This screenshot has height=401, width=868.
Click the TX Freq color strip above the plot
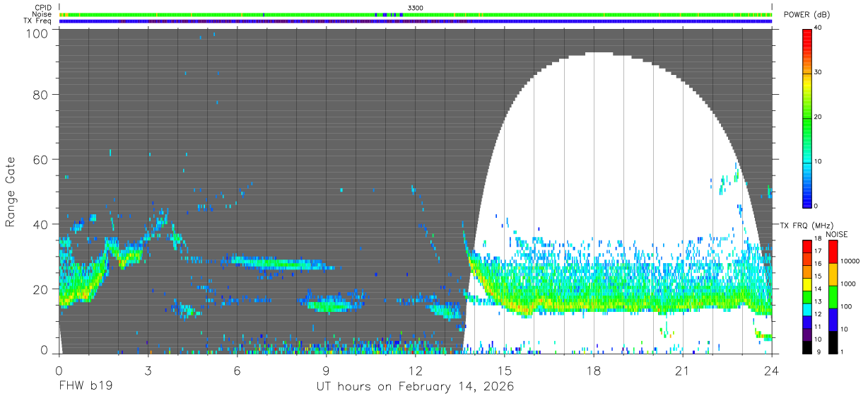416,21
